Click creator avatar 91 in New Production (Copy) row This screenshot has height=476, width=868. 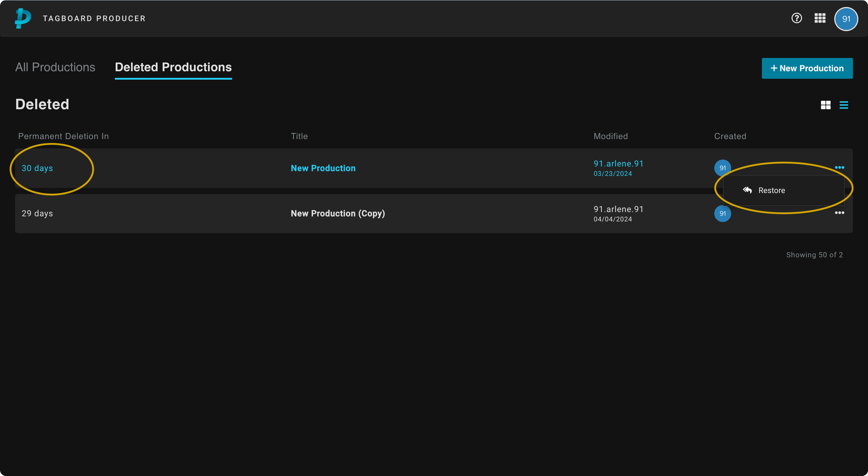tap(723, 213)
